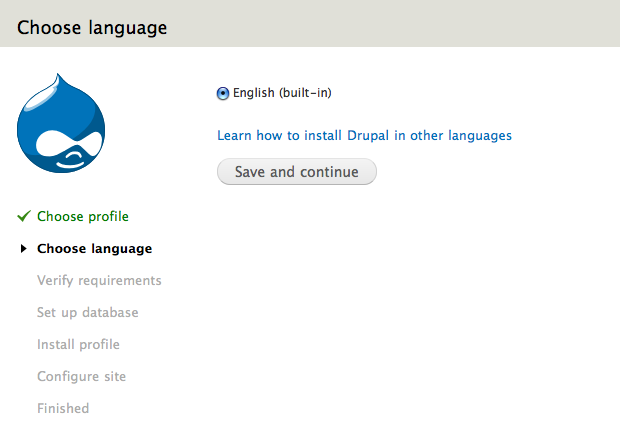
Task: Click the white highlight on the Drupal logo
Action: point(40,101)
